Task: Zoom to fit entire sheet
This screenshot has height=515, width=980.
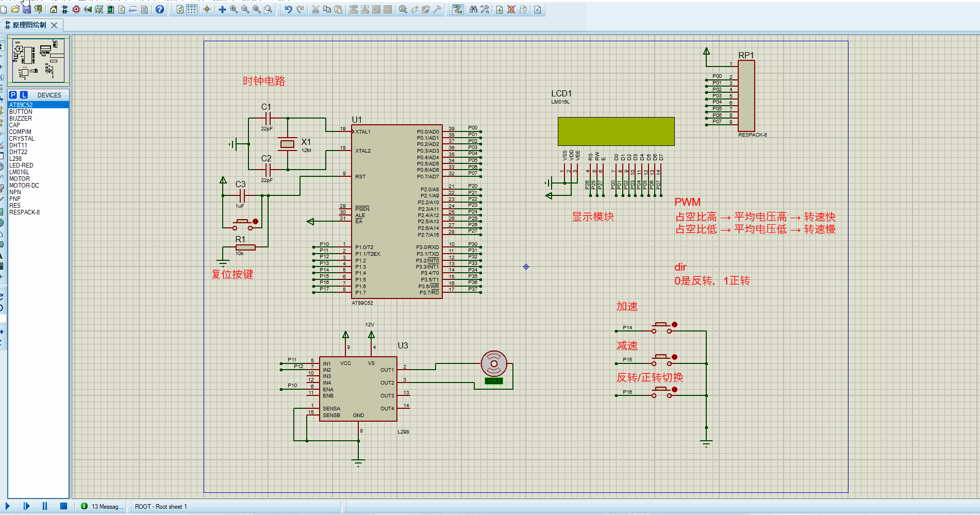Action: click(256, 9)
